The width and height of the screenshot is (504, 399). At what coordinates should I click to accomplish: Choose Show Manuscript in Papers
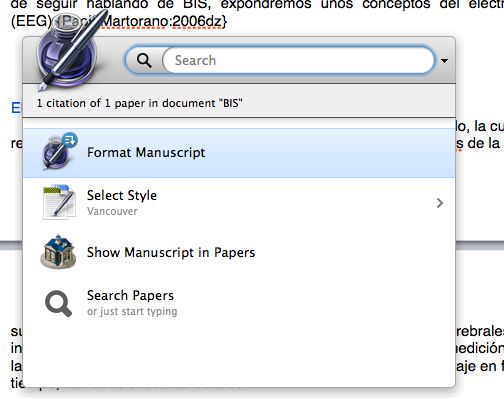click(239, 252)
